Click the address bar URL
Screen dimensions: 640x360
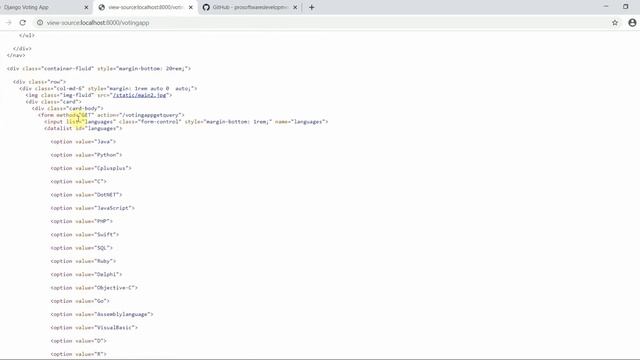(x=98, y=23)
